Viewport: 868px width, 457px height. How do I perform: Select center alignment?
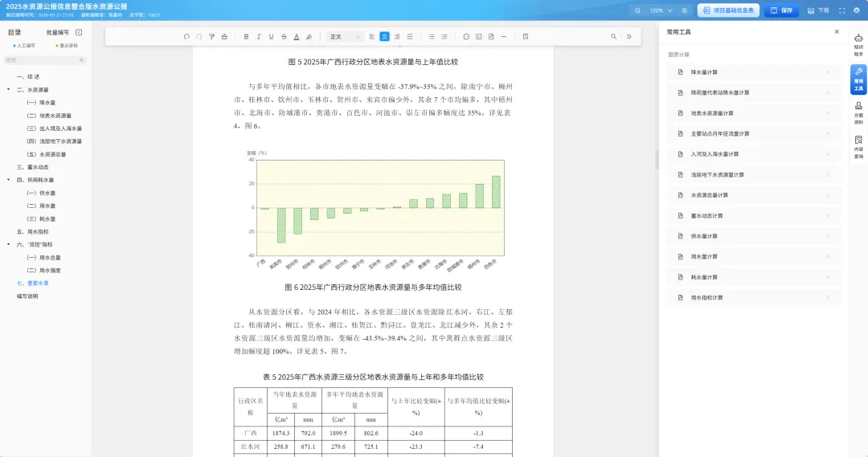[384, 36]
